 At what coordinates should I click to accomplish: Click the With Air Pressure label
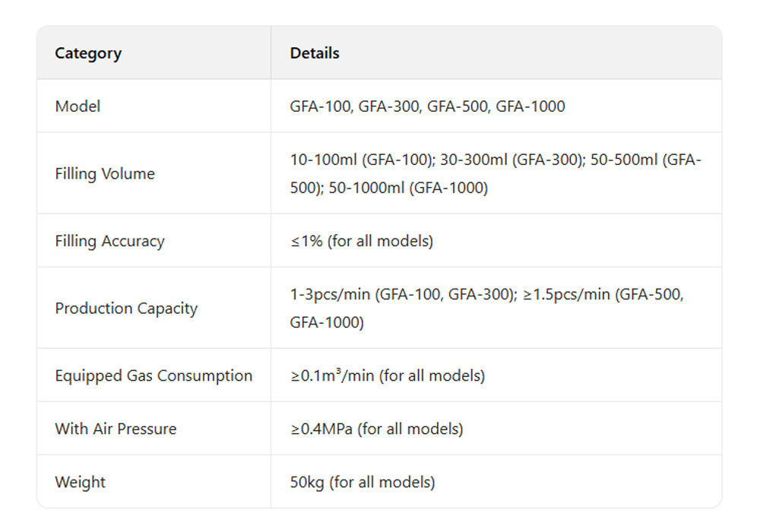coord(116,429)
